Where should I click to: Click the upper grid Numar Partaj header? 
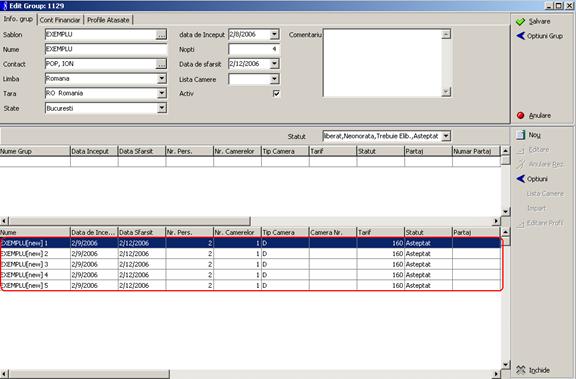476,151
